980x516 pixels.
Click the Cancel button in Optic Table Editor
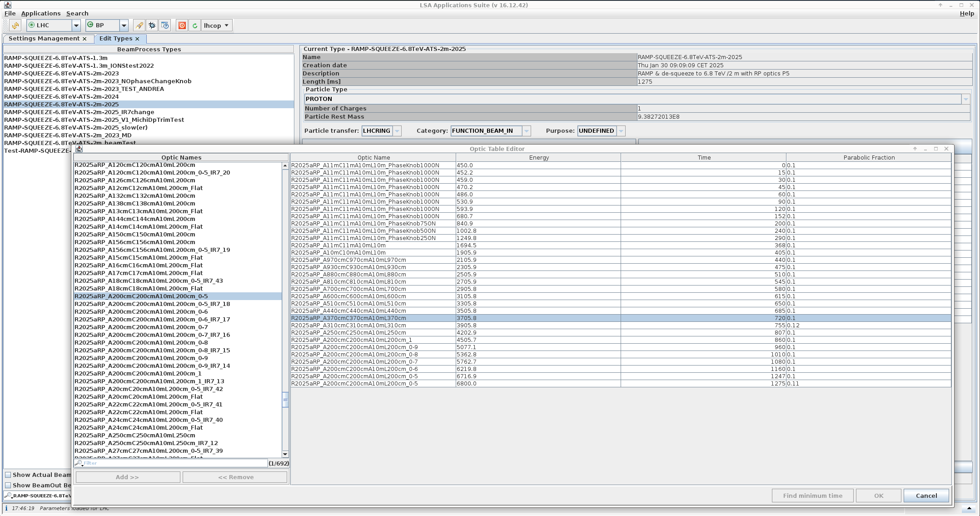click(926, 496)
